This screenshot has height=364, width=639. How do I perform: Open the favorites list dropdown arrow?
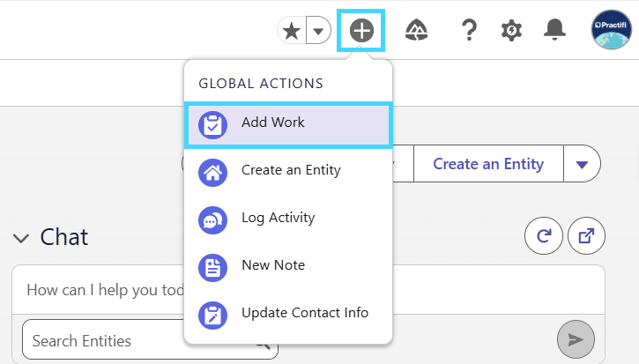(318, 31)
